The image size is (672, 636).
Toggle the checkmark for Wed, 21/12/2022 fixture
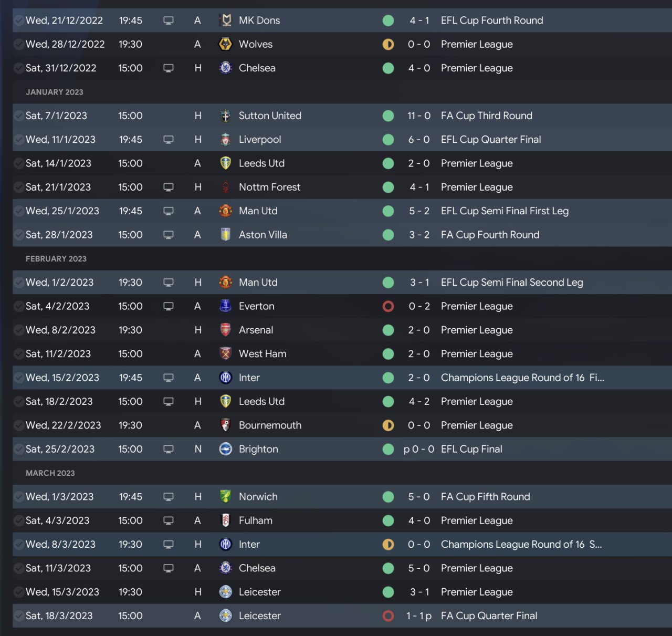18,20
